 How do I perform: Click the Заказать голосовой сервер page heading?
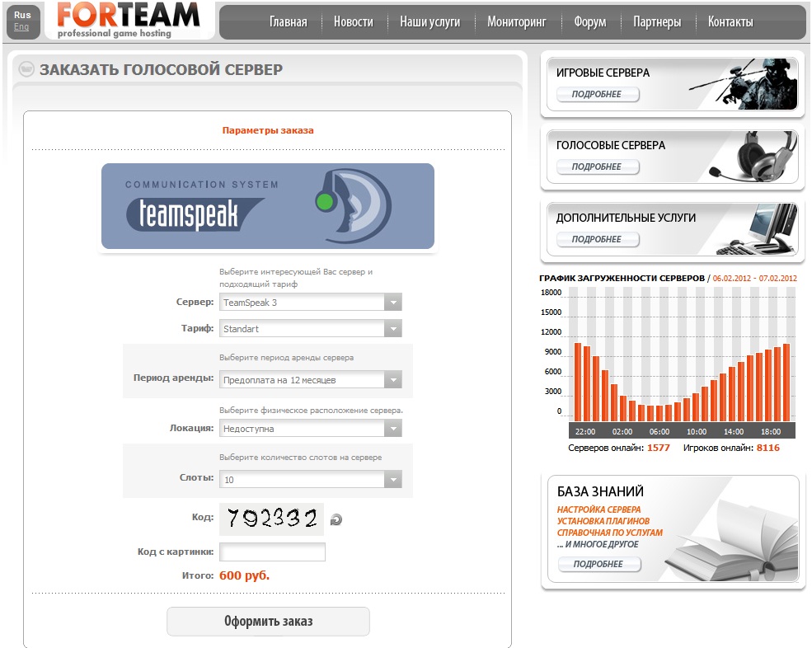click(x=161, y=69)
